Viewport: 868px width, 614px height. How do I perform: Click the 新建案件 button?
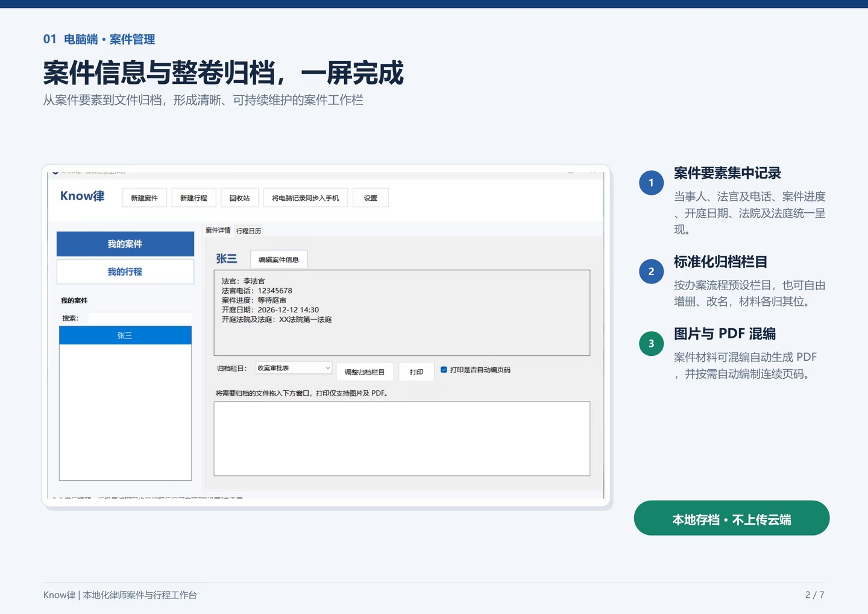[x=145, y=198]
